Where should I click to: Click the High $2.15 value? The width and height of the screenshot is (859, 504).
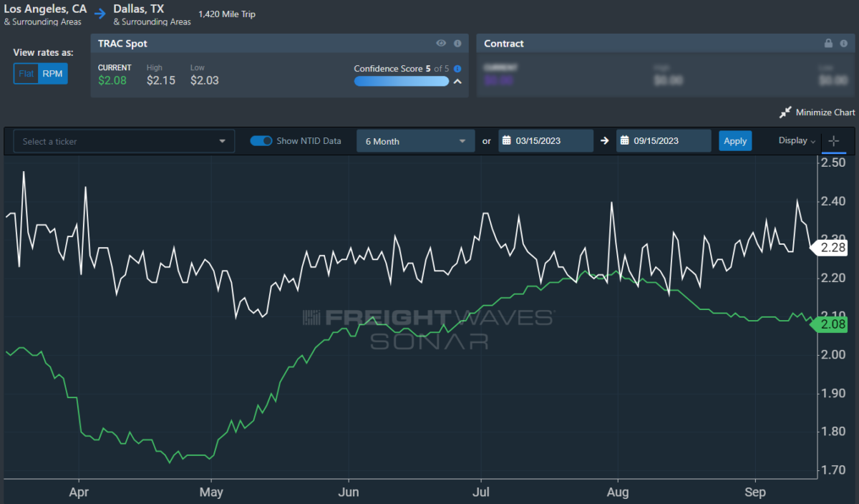point(161,81)
